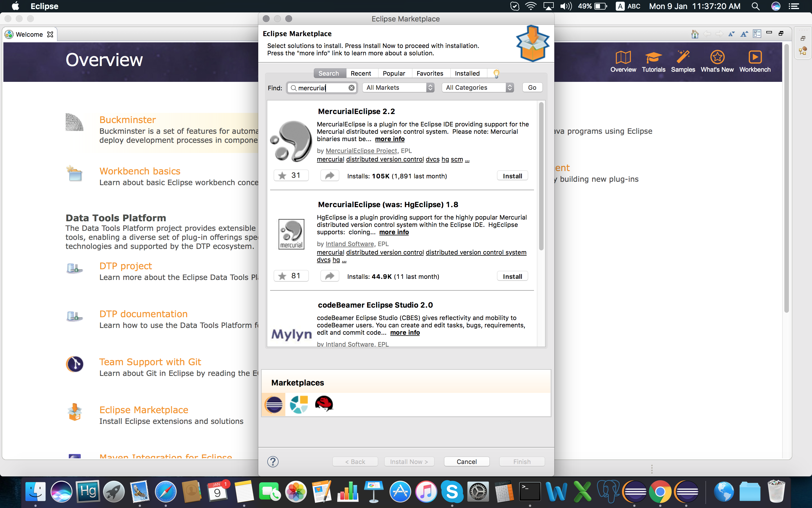Image resolution: width=812 pixels, height=508 pixels.
Task: Click the marketplace results scrollbar
Action: 541,176
